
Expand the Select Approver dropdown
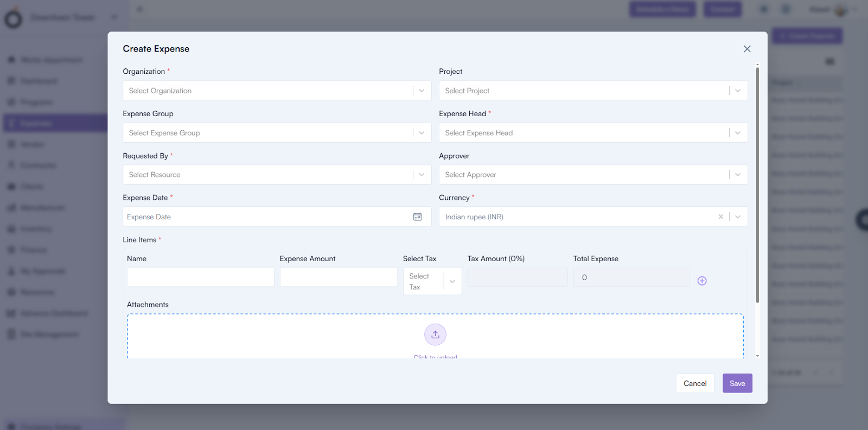[x=738, y=174]
